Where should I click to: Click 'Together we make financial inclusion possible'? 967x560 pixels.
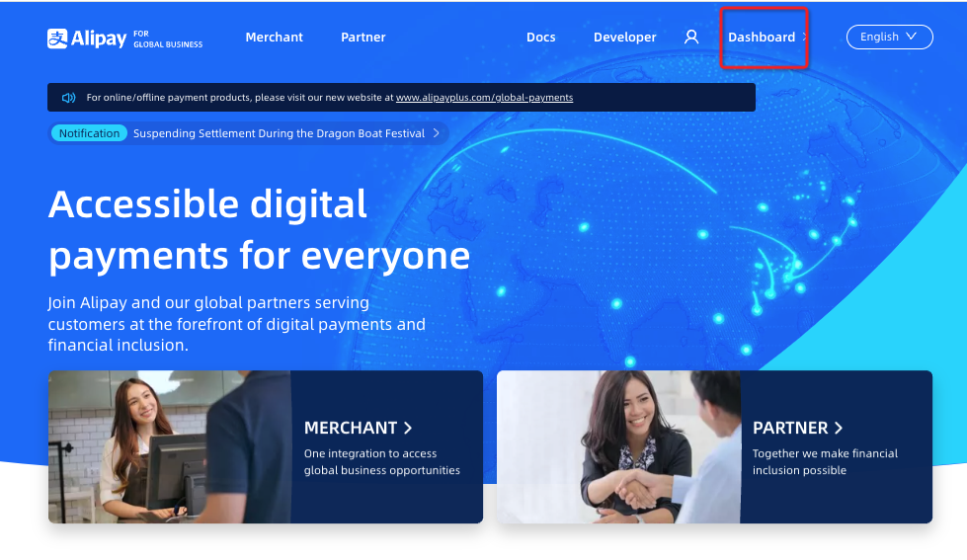point(825,462)
